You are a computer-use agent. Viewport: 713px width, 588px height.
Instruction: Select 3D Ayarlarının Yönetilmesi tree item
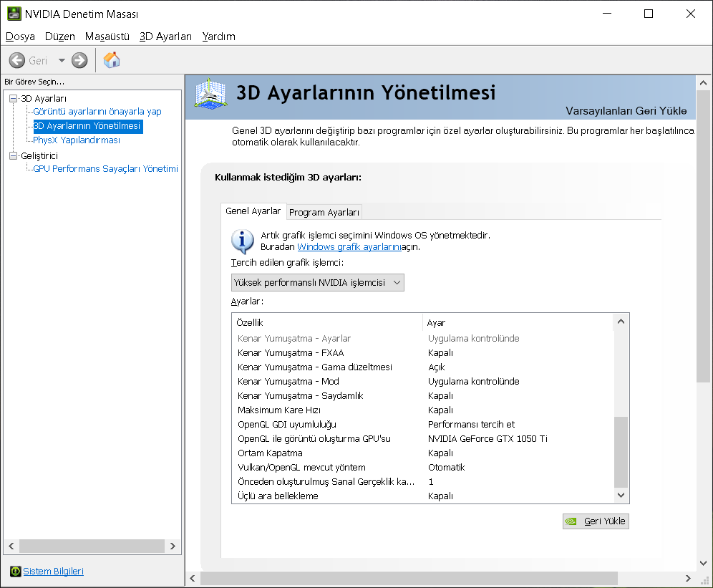[x=88, y=126]
